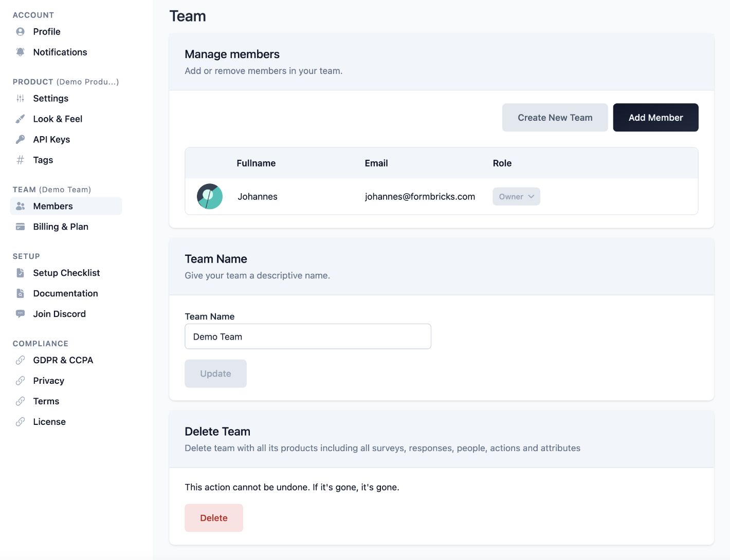
Task: Select the Look & Feel brush icon
Action: click(x=20, y=119)
